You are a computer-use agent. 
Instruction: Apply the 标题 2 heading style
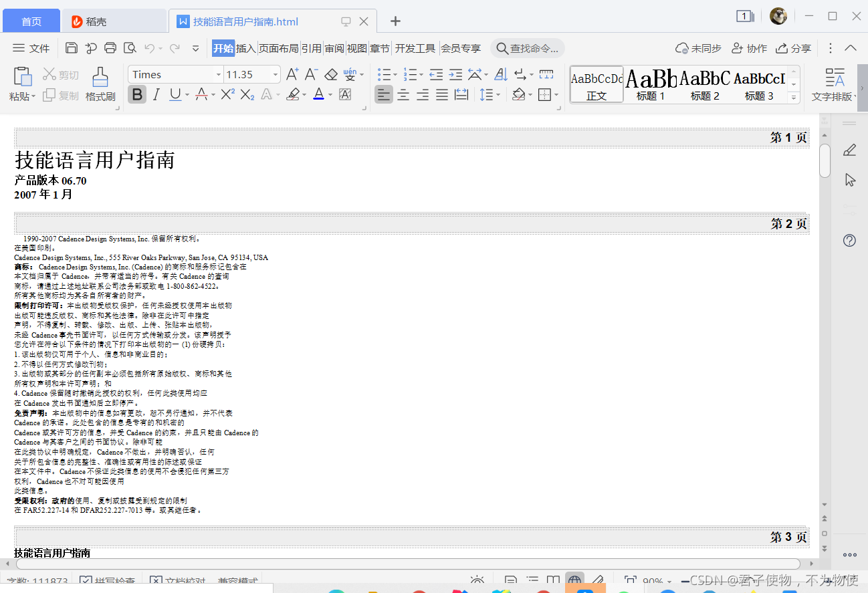click(705, 84)
